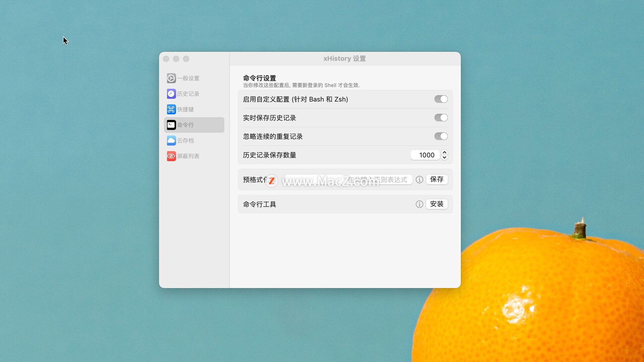
Task: Decrease 历史记录保存数量 with the down arrow
Action: pyautogui.click(x=444, y=158)
